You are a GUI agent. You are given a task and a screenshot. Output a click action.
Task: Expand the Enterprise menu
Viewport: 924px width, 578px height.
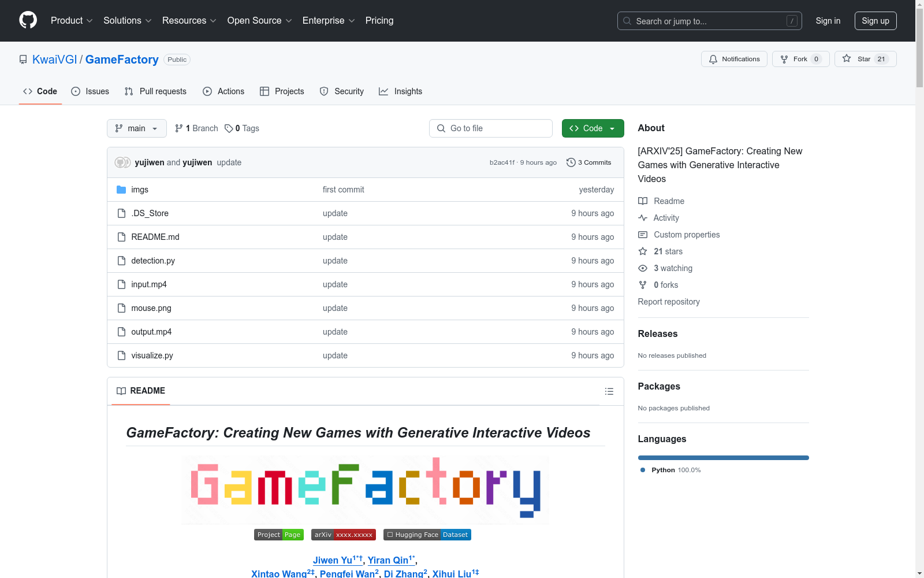329,21
